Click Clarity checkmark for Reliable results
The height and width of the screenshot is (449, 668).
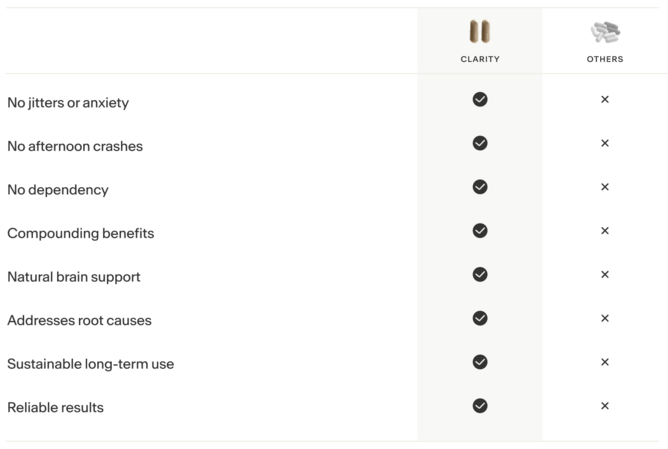click(480, 406)
